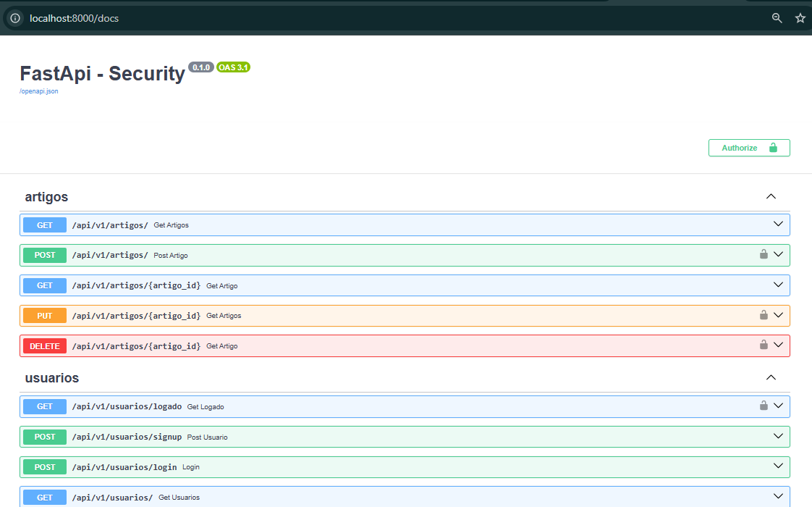Click the DELETE method badge
This screenshot has height=507, width=812.
point(45,345)
